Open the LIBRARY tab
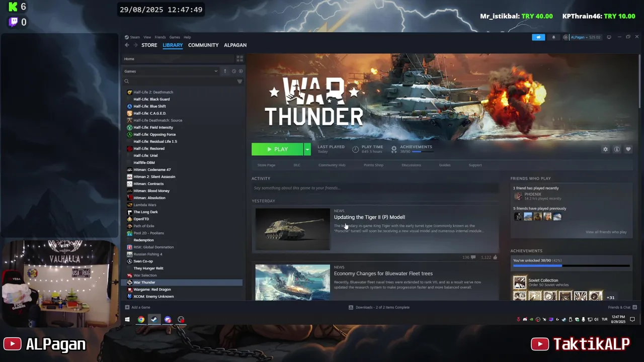 (x=173, y=45)
